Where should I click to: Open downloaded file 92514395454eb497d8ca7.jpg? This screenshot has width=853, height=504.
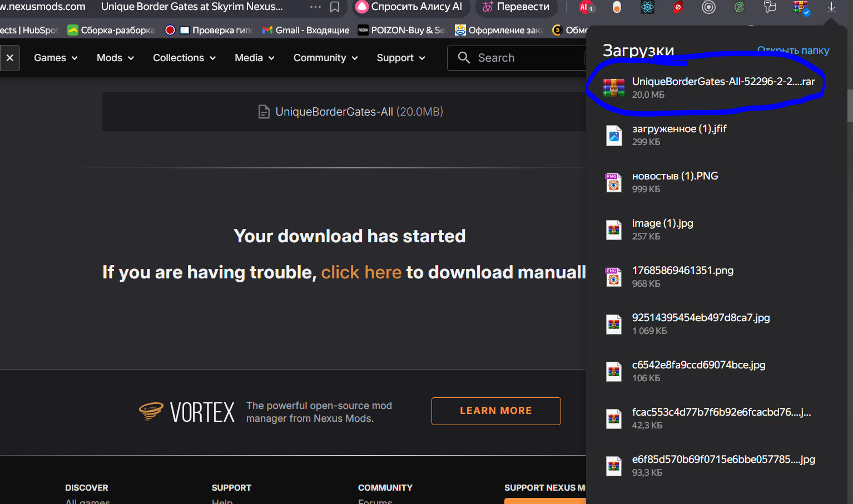(701, 318)
